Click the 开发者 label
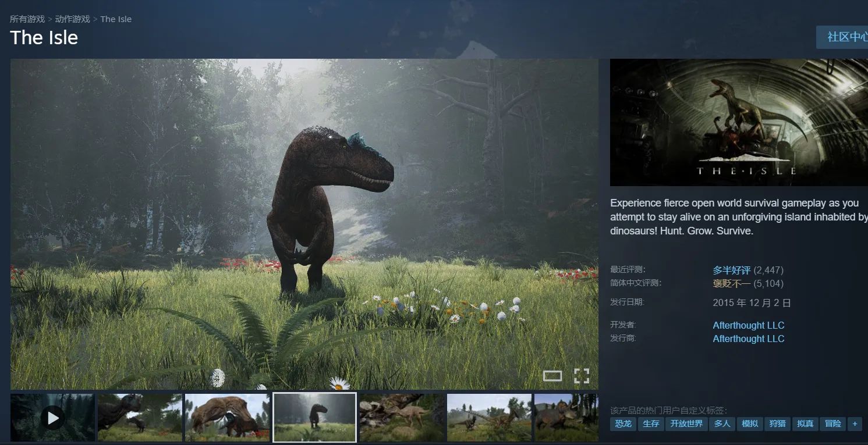 [623, 325]
